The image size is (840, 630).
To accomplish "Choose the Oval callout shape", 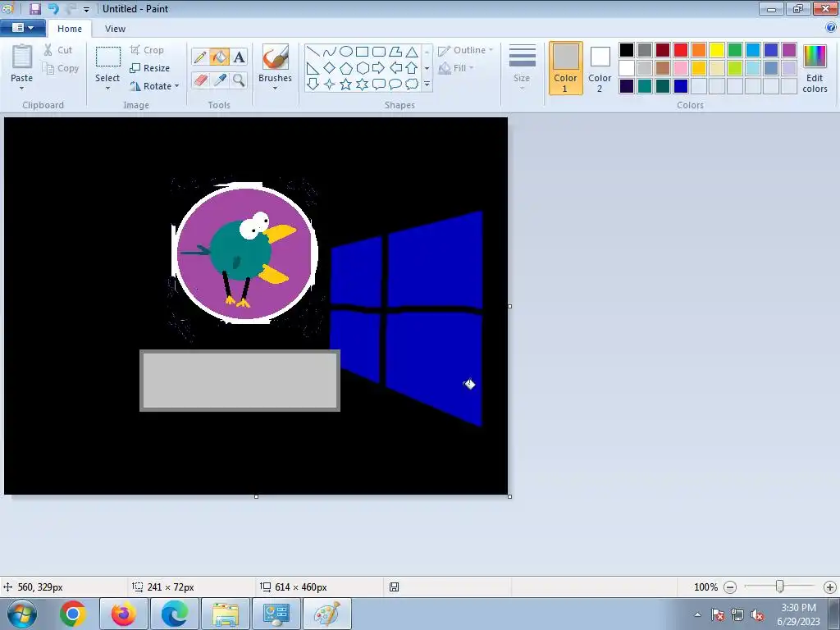I will pos(395,84).
